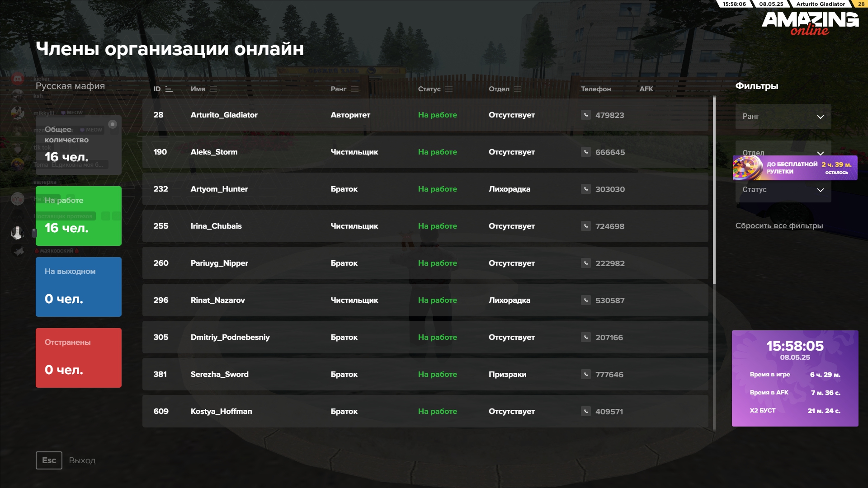Click the ID column sort icon
The image size is (868, 488).
tap(169, 89)
